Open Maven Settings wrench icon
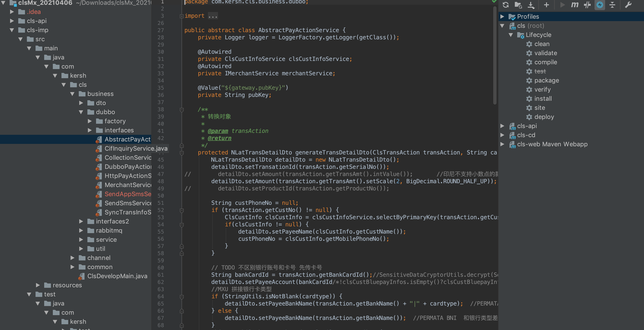The height and width of the screenshot is (330, 644). pos(628,5)
